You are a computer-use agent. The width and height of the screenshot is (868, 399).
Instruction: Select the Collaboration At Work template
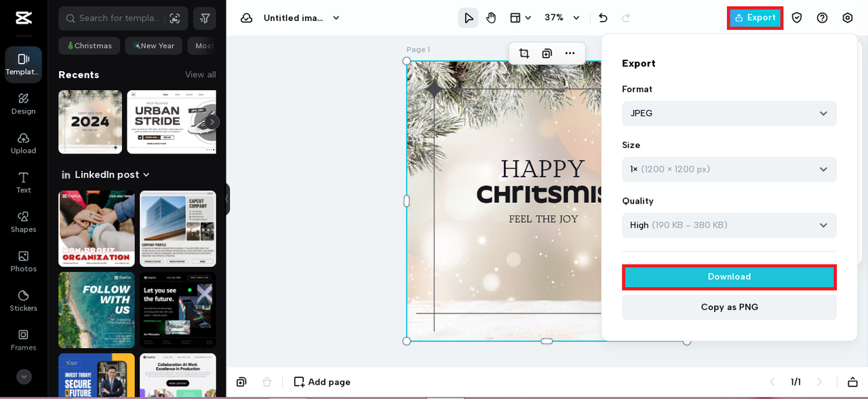(178, 375)
